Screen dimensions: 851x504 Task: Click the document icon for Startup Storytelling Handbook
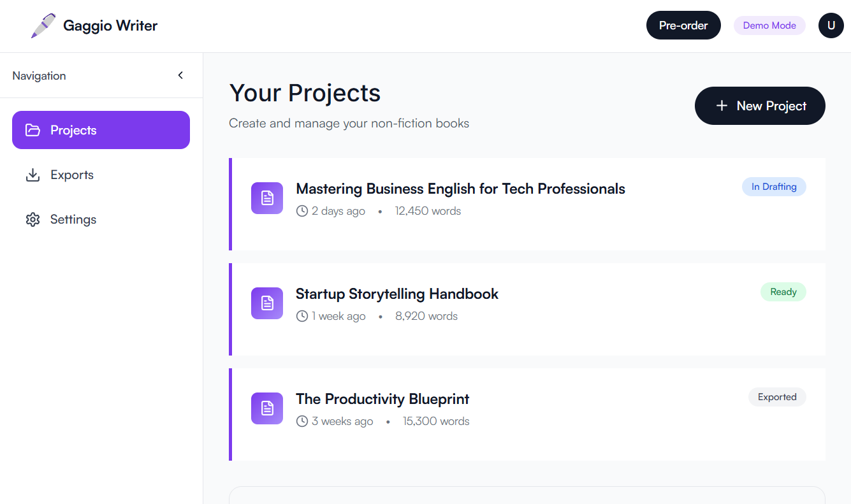coord(267,303)
